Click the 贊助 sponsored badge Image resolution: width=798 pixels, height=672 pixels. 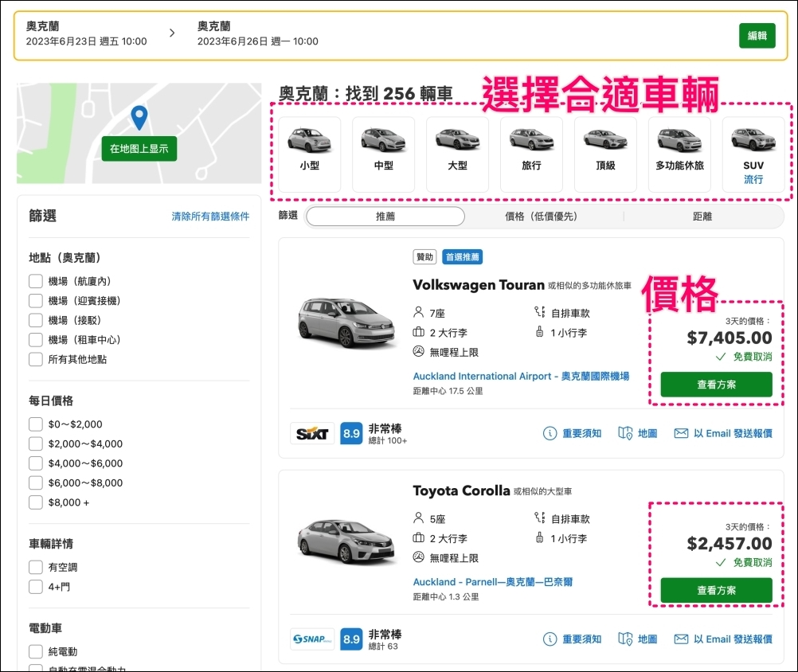point(424,257)
